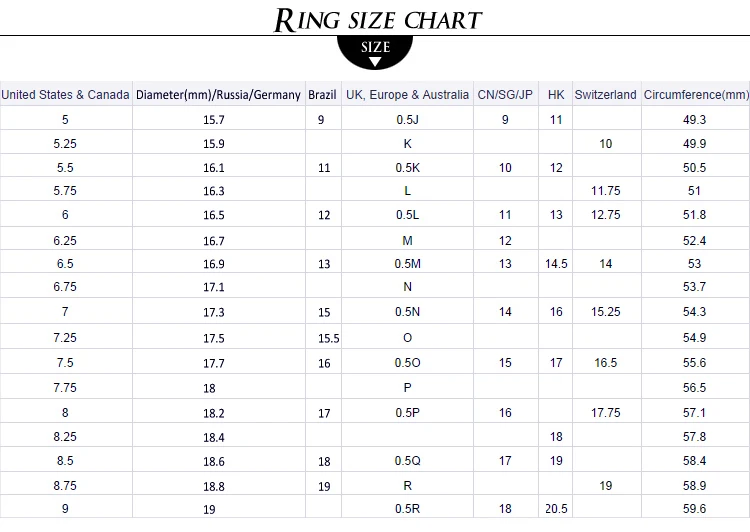Select diameter value '18.2'
The image size is (750, 532).
point(214,413)
